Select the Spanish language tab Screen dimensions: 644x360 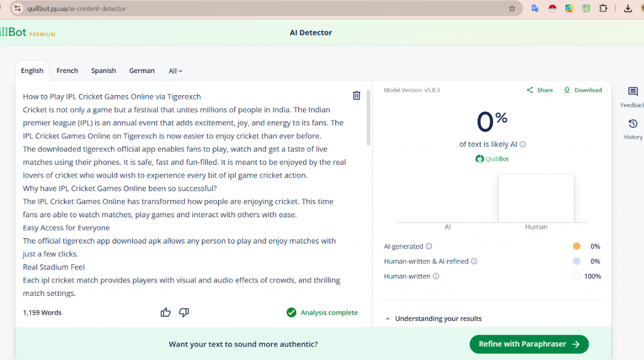coord(103,70)
